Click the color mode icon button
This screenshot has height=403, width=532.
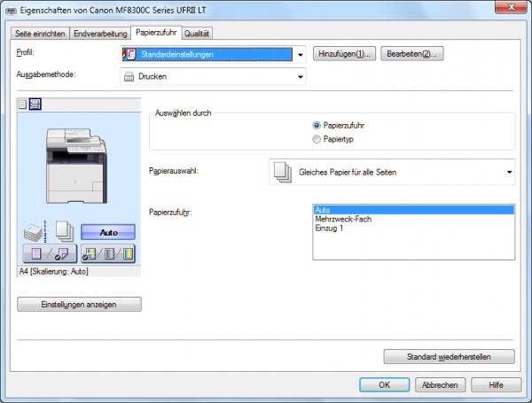click(108, 254)
